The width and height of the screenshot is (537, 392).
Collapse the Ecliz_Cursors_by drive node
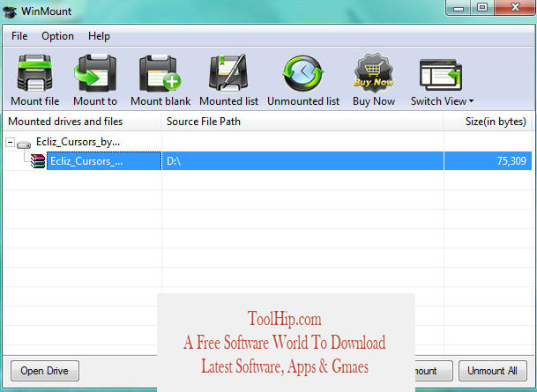pos(11,142)
